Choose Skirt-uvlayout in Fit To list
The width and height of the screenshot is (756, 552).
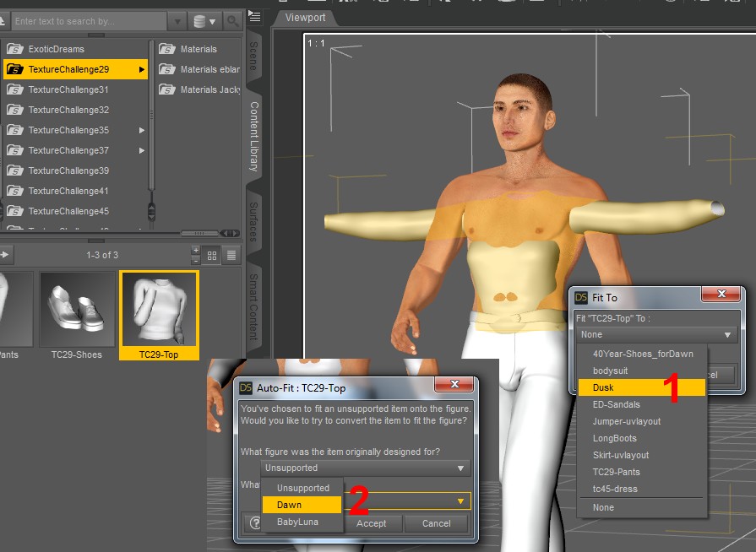point(642,455)
